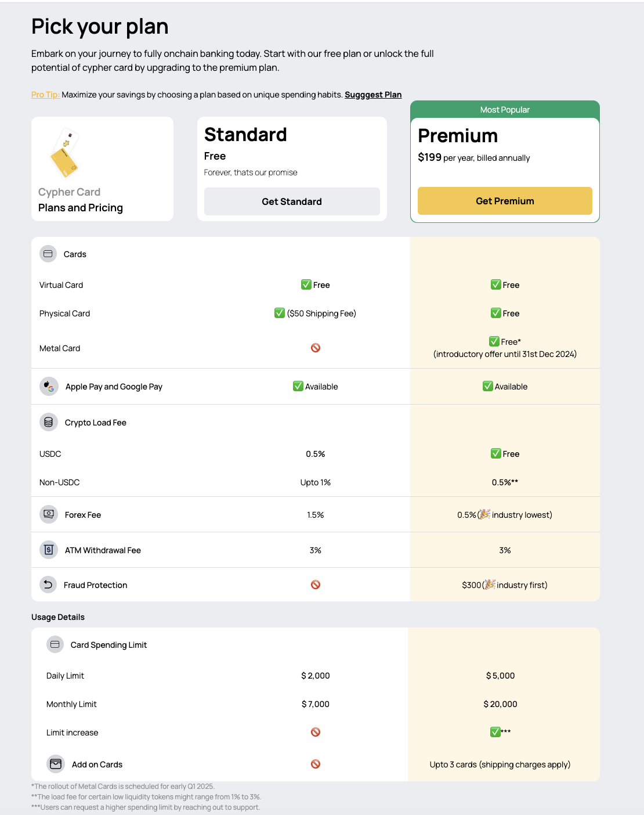This screenshot has height=815, width=644.
Task: Click the Standard Fraud Protection unavailable icon
Action: tap(316, 585)
